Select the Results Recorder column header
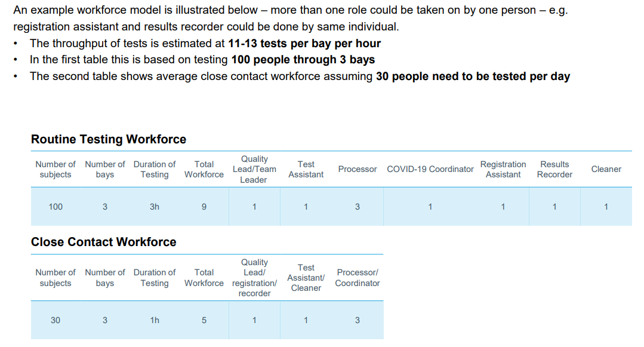644x347 pixels. pyautogui.click(x=554, y=170)
